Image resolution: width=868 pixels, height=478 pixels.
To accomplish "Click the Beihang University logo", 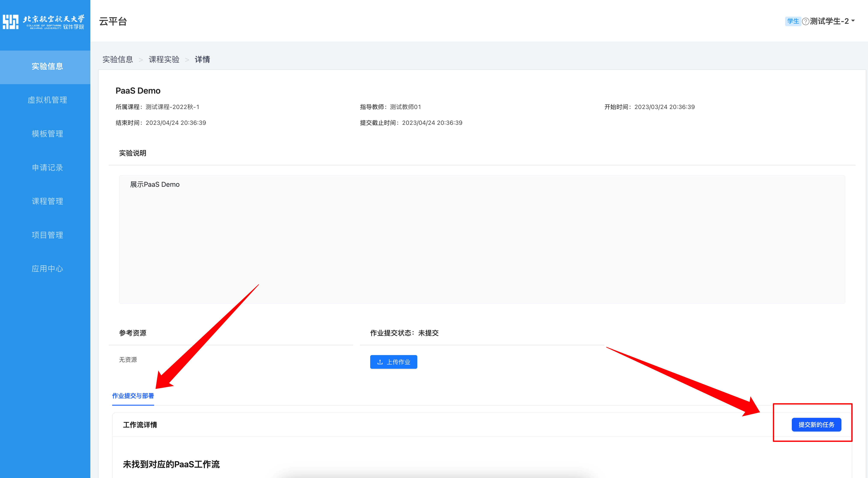I will 44,22.
